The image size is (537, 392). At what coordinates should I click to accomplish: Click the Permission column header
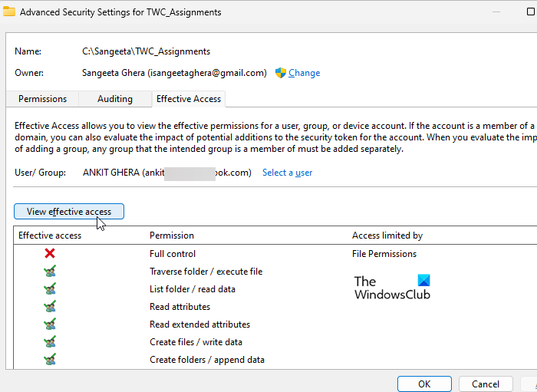pyautogui.click(x=172, y=236)
